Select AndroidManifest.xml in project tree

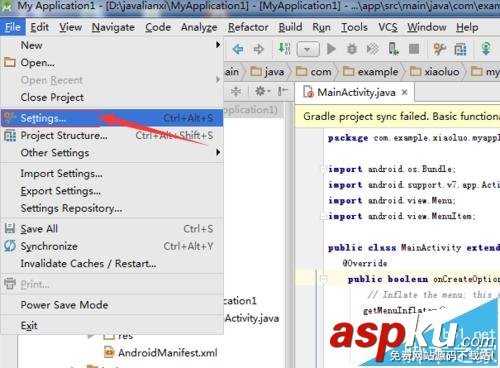coord(160,352)
